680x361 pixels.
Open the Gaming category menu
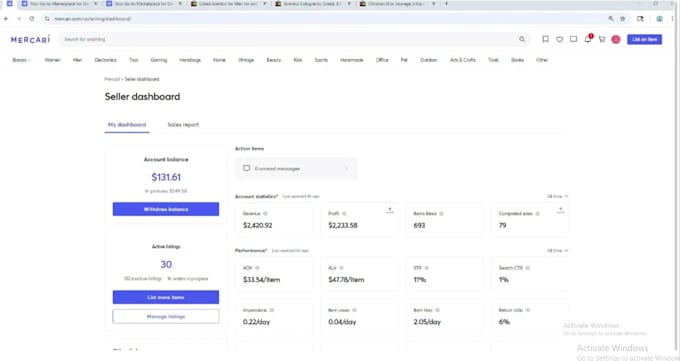tap(159, 60)
